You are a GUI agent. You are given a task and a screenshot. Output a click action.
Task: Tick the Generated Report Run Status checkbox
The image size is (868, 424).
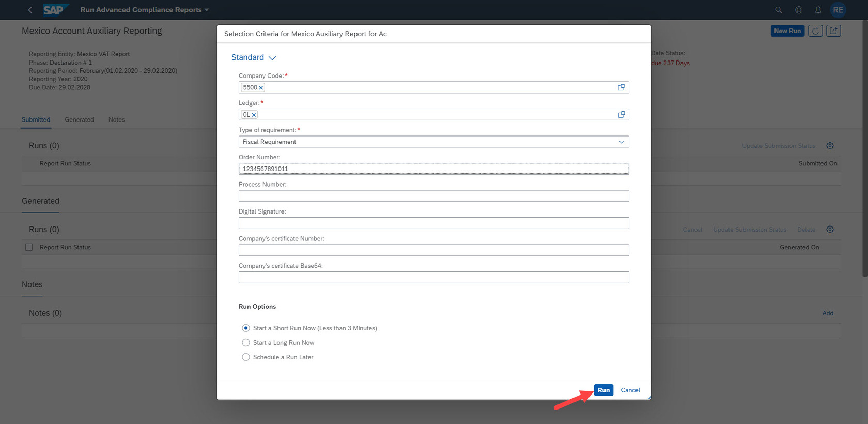pyautogui.click(x=29, y=247)
